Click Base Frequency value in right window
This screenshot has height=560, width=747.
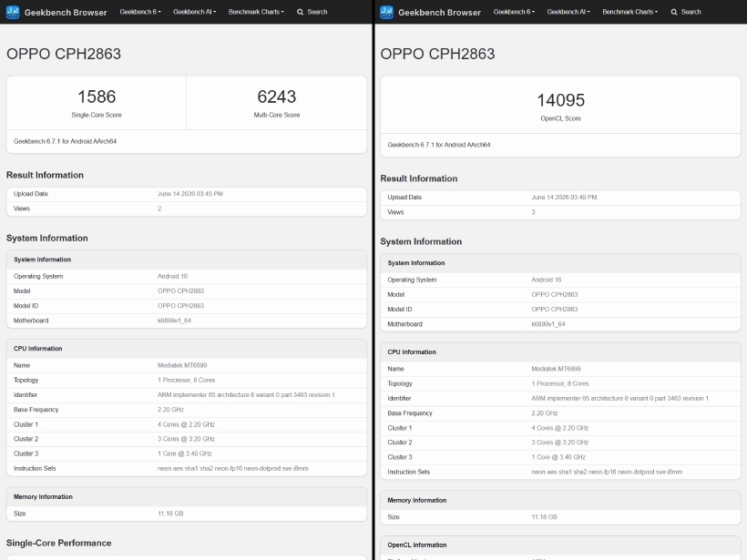(545, 412)
